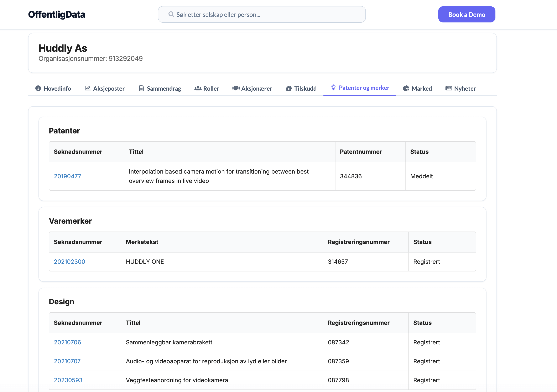This screenshot has height=392, width=557.
Task: Click the magnifier icon in search bar
Action: point(171,14)
